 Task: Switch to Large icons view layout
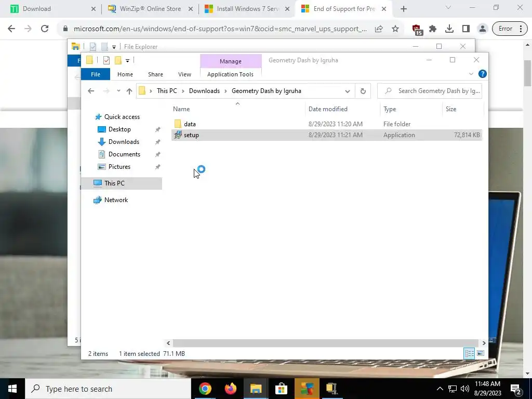coord(481,353)
